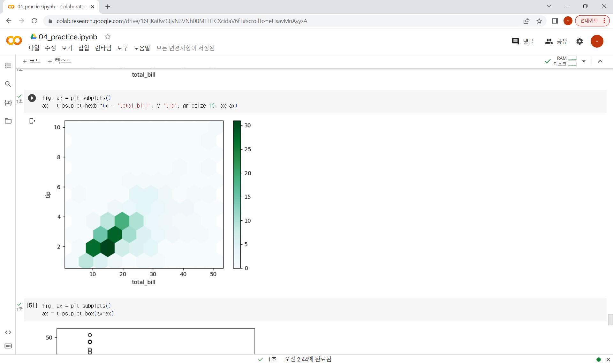
Task: Open code snippets icon in sidebar
Action: (x=8, y=332)
